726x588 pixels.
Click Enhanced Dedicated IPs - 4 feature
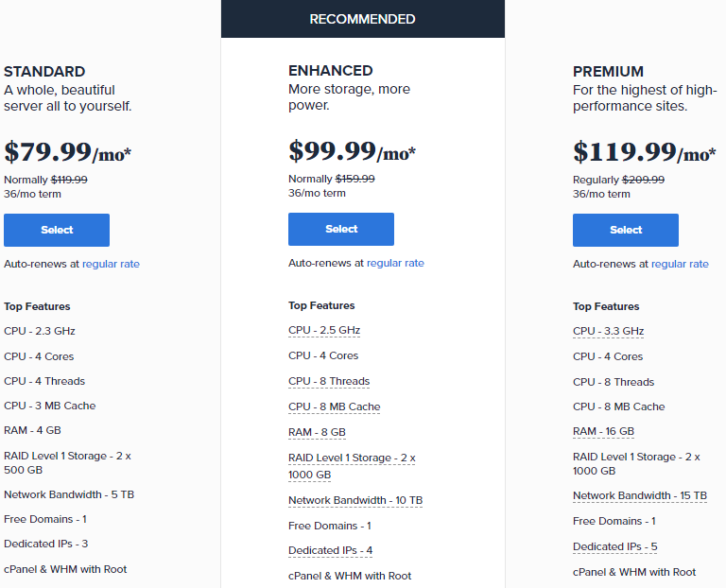coord(330,550)
